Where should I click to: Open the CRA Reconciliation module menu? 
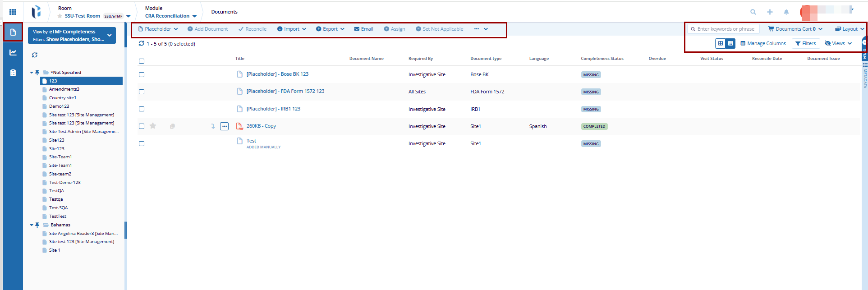click(x=171, y=16)
